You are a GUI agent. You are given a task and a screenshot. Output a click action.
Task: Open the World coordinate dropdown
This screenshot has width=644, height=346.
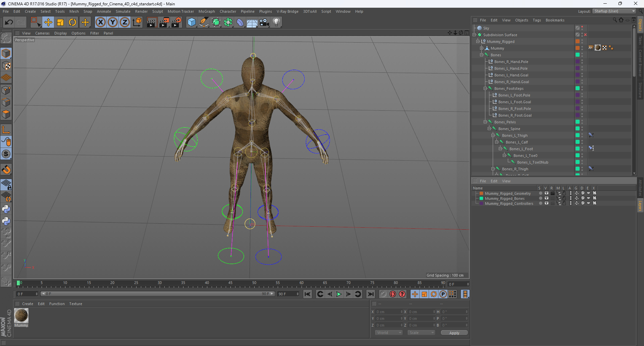pos(389,333)
